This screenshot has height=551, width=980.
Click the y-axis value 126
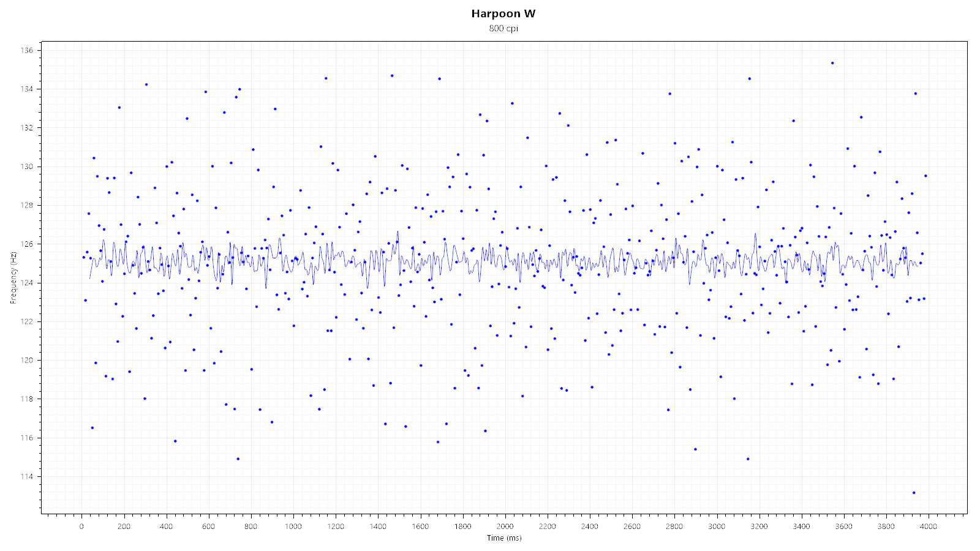point(27,244)
